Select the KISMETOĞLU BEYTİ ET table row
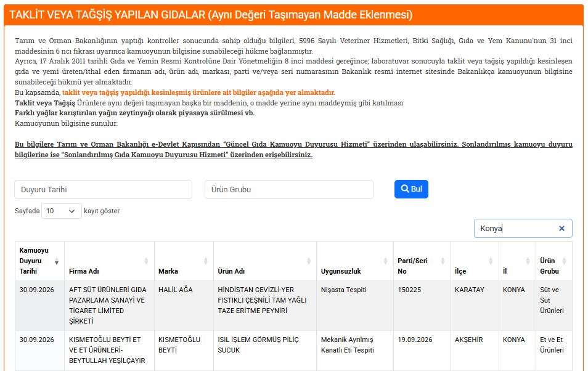This screenshot has height=371, width=588. pos(293,351)
